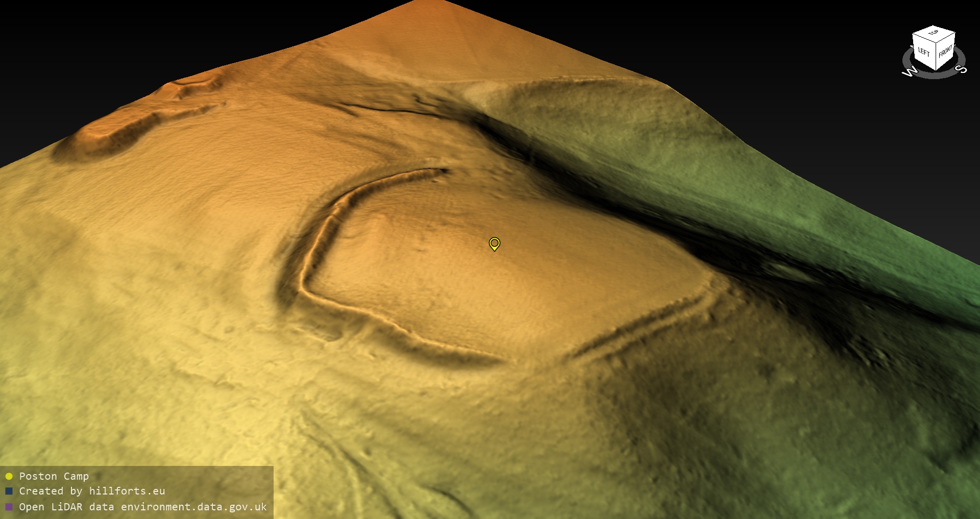Click the trackway lines at the terrain's bottom
The image size is (980, 519).
pyautogui.click(x=347, y=459)
